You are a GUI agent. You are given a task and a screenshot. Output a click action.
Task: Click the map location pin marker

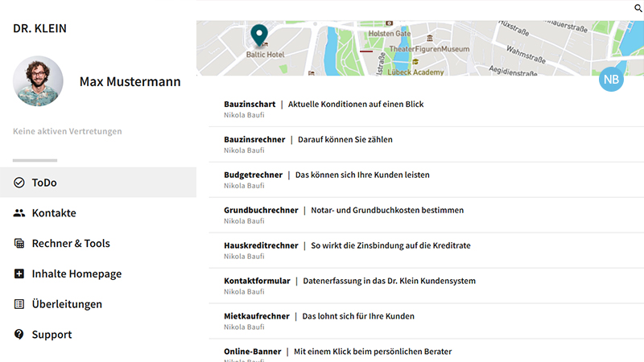(x=258, y=36)
